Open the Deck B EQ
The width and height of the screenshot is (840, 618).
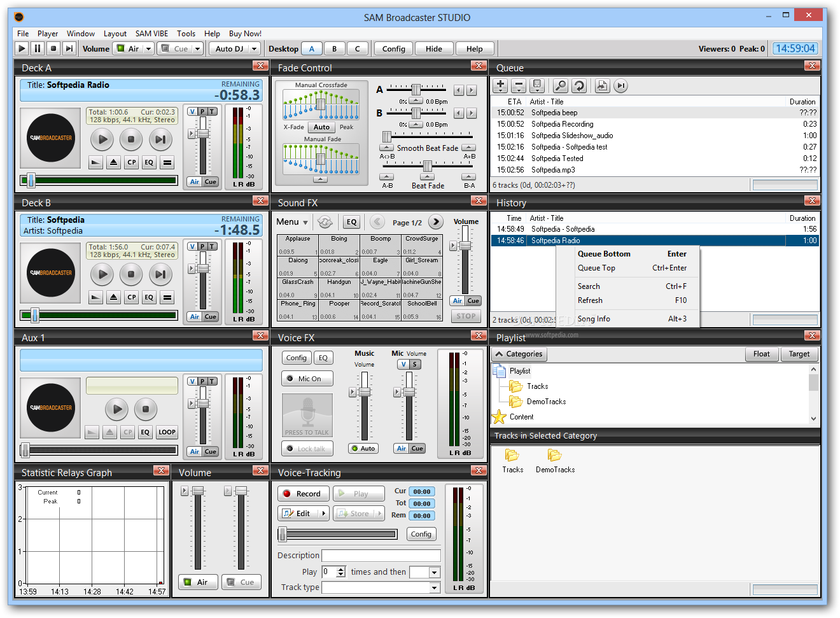click(x=149, y=297)
